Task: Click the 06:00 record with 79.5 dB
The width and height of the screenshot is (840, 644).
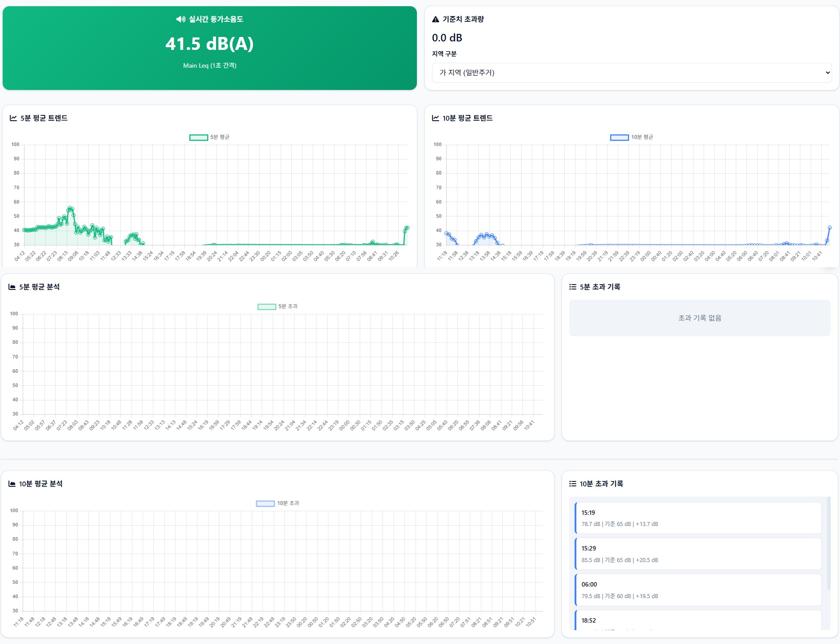Action: 698,590
